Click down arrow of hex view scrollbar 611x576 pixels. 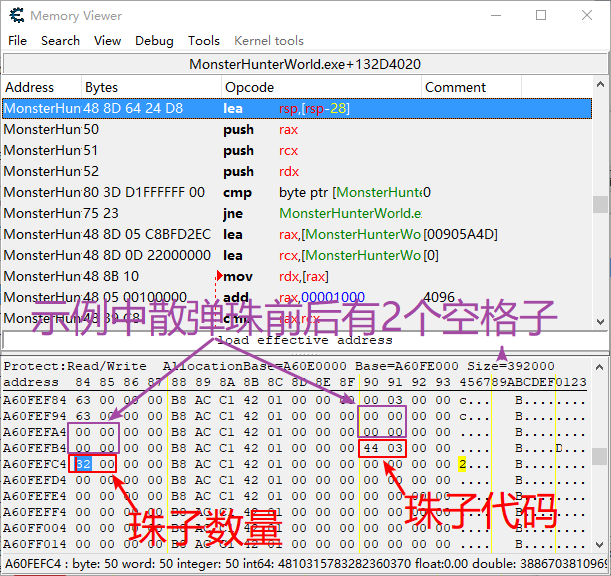pyautogui.click(x=600, y=544)
